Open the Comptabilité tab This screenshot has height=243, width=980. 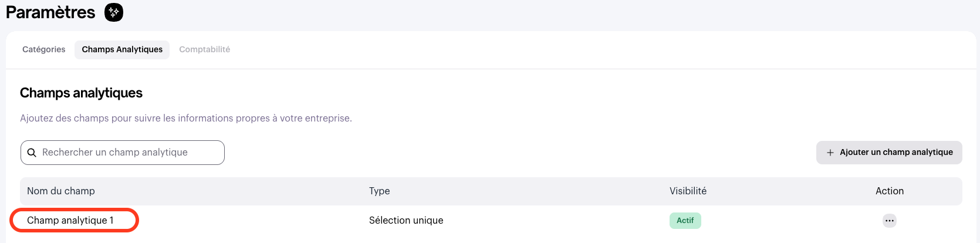click(204, 49)
